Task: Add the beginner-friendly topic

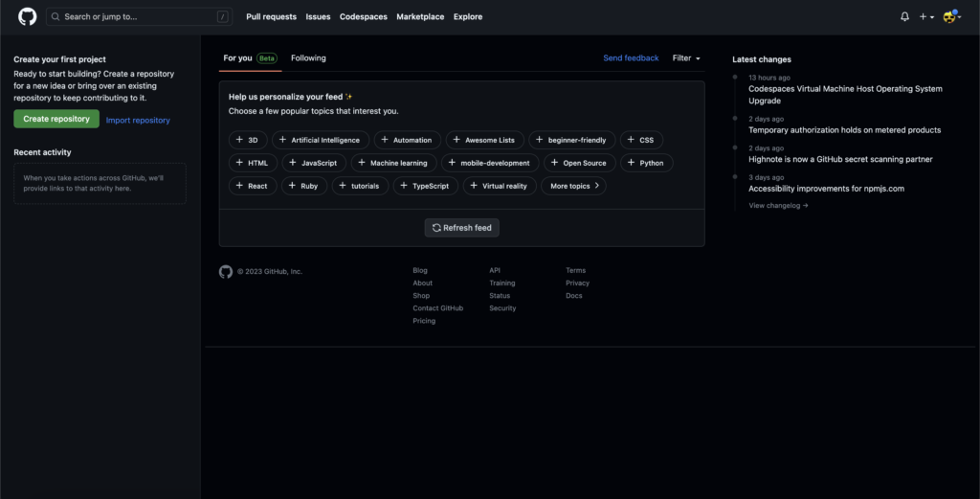Action: coord(572,140)
